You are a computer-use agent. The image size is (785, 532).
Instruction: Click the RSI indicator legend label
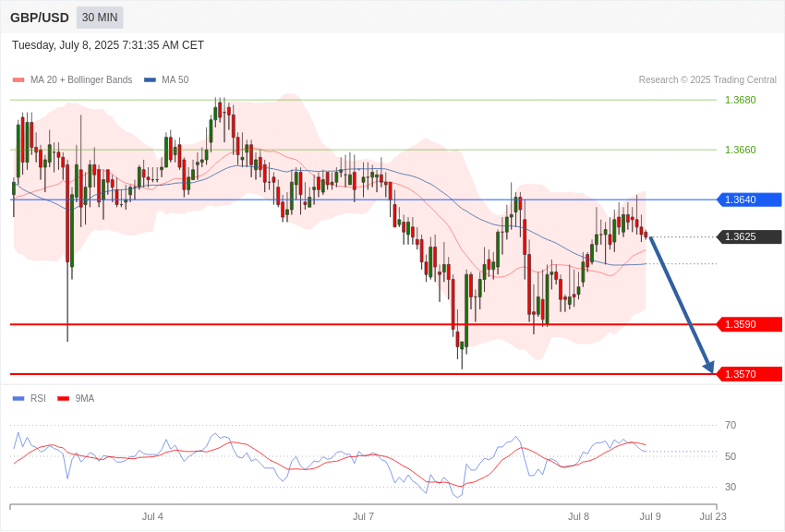(38, 398)
